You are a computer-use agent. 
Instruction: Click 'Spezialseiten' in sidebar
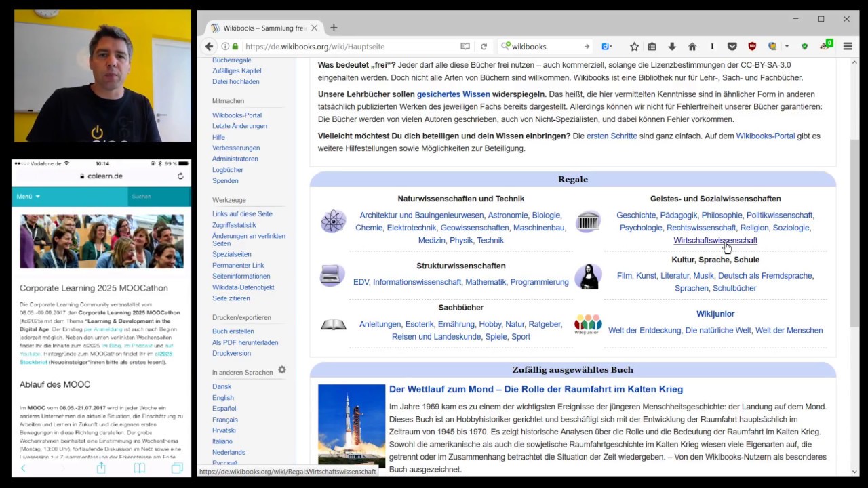pyautogui.click(x=232, y=254)
